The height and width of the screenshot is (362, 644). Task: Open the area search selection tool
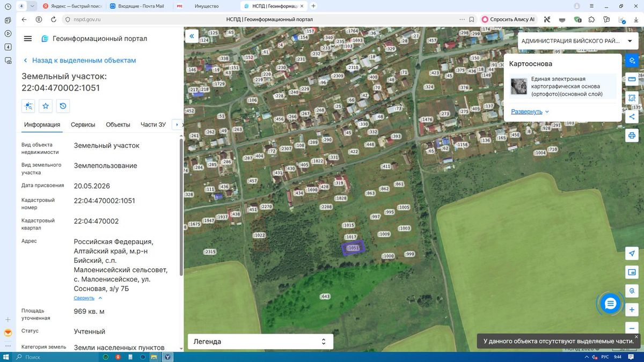pyautogui.click(x=632, y=98)
